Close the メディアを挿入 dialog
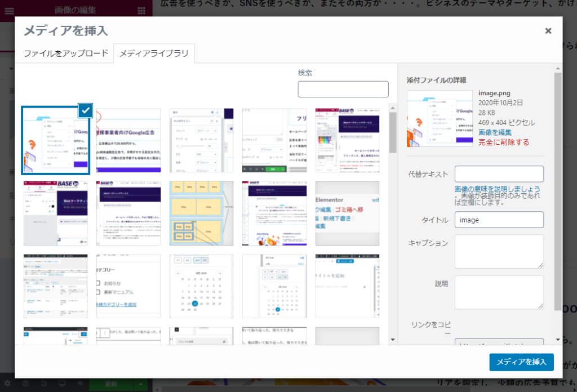This screenshot has height=392, width=577. pos(548,31)
